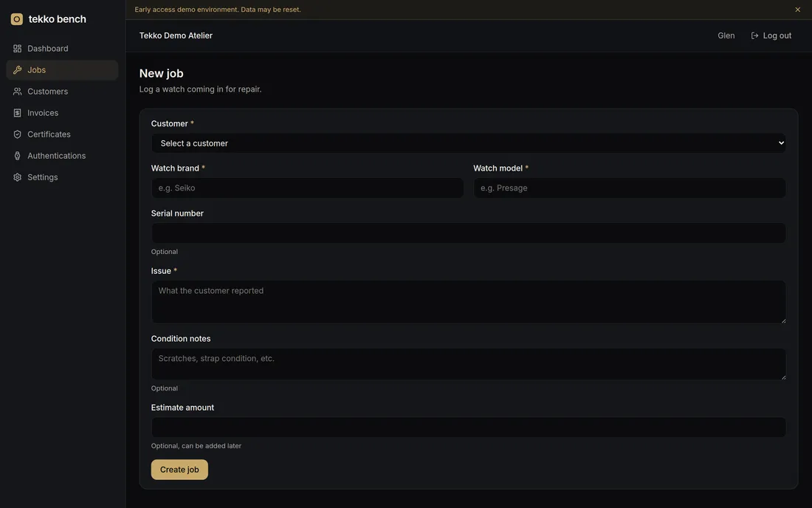Click the Log out arrow icon
Screen dimensions: 812x508
pos(754,35)
